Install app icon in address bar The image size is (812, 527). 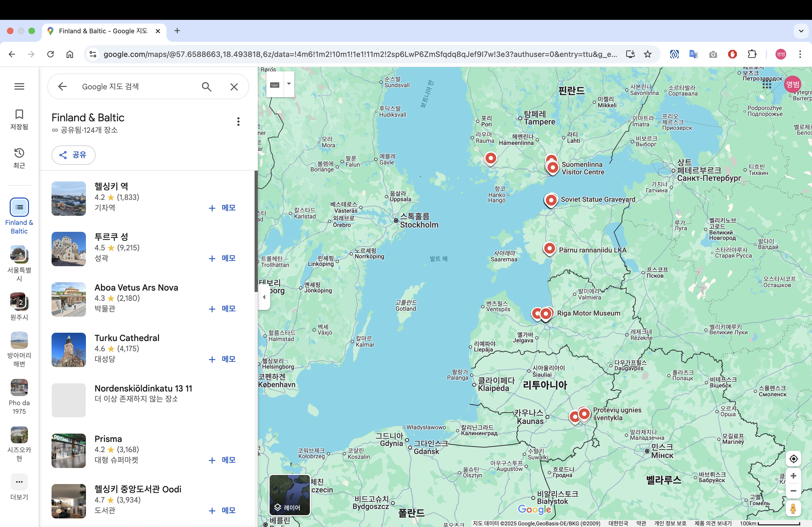click(630, 54)
